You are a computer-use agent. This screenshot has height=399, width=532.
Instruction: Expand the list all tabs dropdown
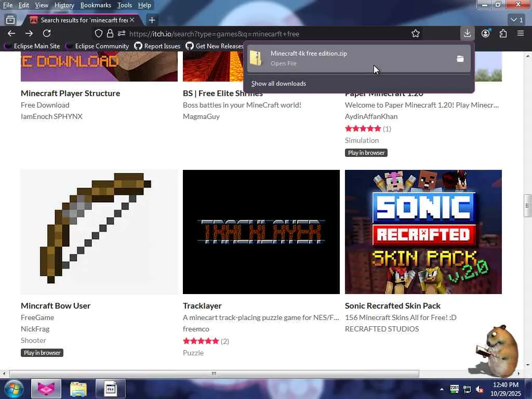click(x=517, y=20)
